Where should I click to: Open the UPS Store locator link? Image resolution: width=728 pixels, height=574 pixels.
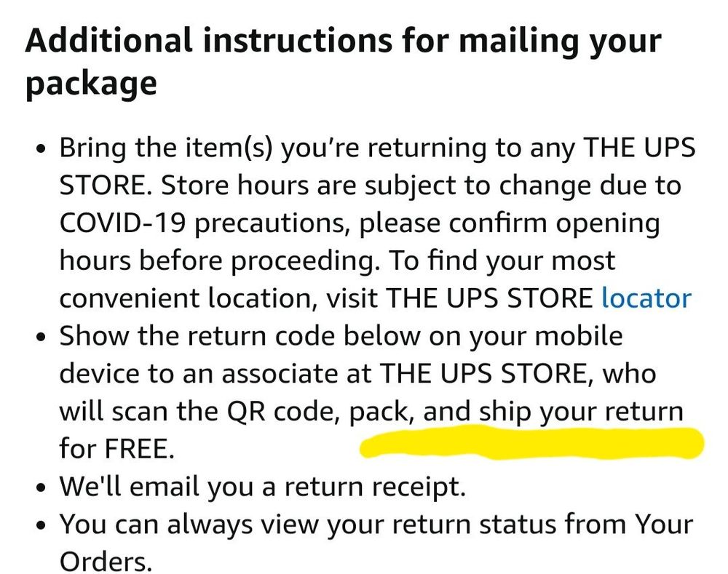[646, 298]
